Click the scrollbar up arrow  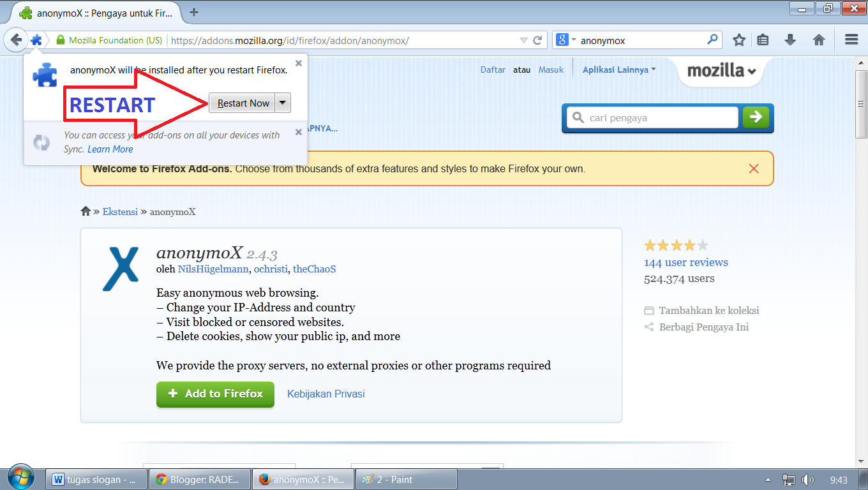[x=862, y=62]
